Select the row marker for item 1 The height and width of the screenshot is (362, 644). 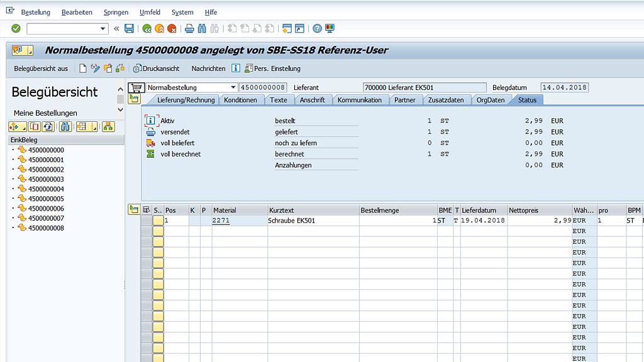pyautogui.click(x=147, y=221)
